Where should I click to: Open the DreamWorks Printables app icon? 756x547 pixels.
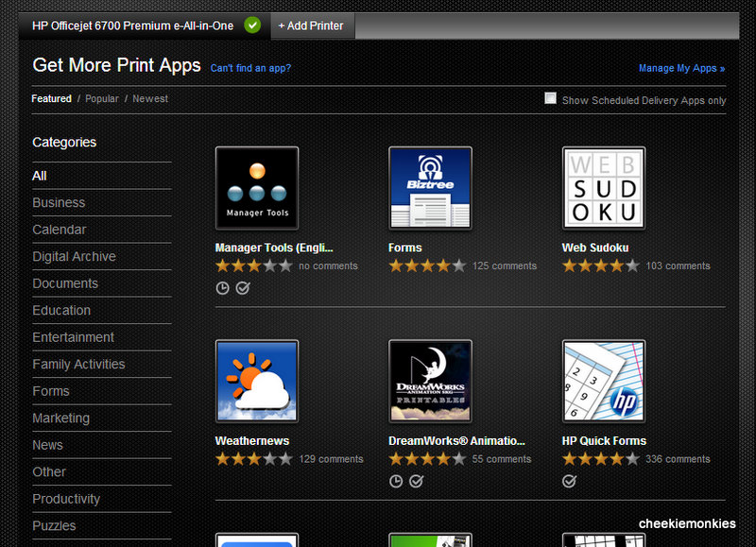coord(430,382)
